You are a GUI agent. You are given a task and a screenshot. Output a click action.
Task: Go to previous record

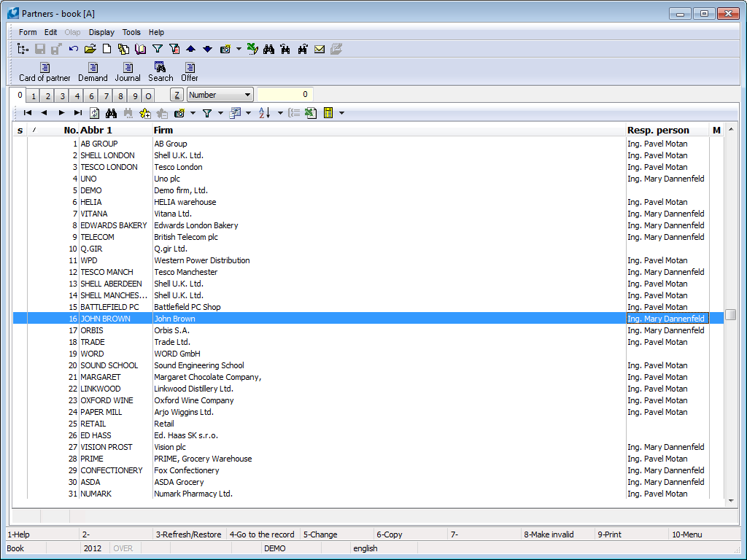point(44,113)
